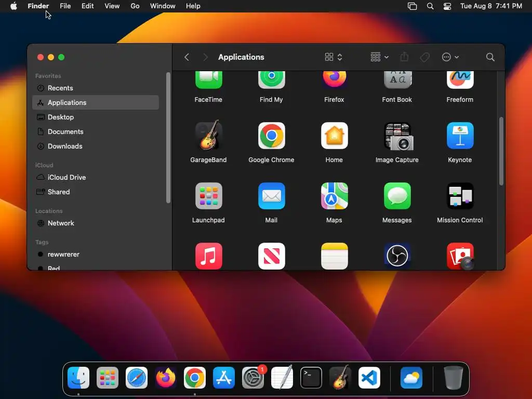Select Recents in the sidebar
The height and width of the screenshot is (399, 532).
coord(96,88)
